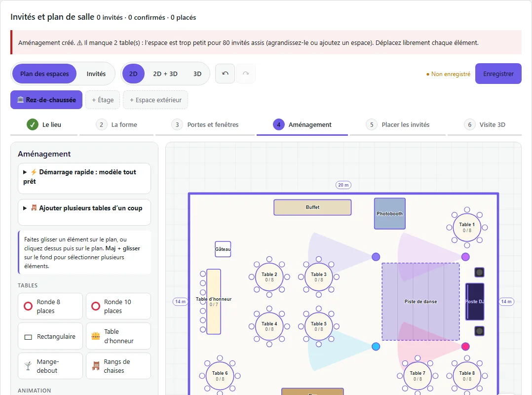Click Table 4 on the floor plan

point(269,326)
